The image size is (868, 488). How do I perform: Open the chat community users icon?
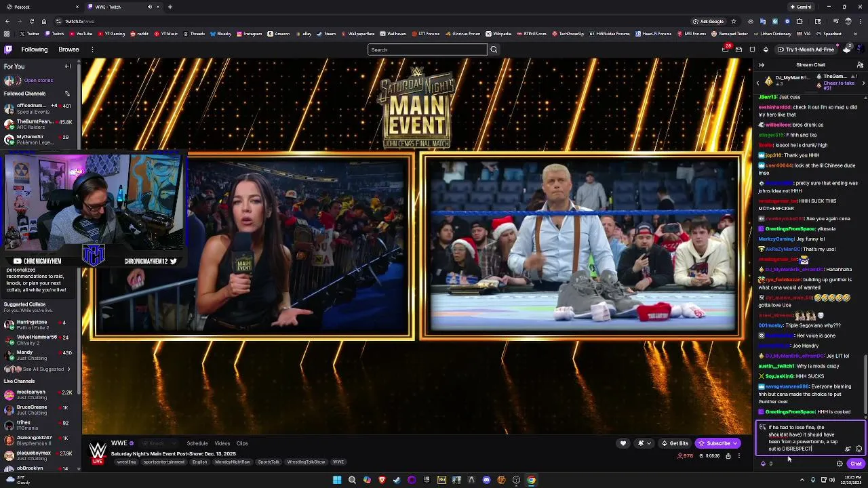(x=860, y=65)
